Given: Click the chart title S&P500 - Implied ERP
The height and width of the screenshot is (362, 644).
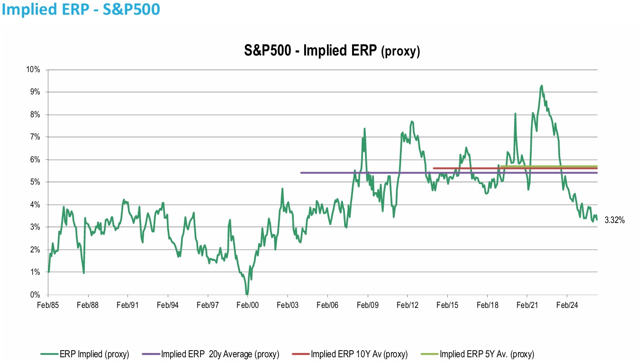Looking at the screenshot, I should 332,50.
